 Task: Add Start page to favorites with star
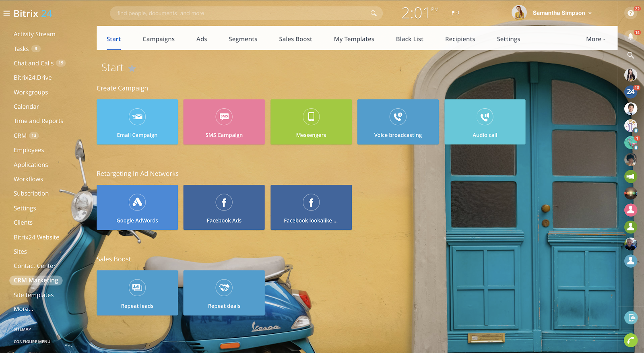point(132,68)
